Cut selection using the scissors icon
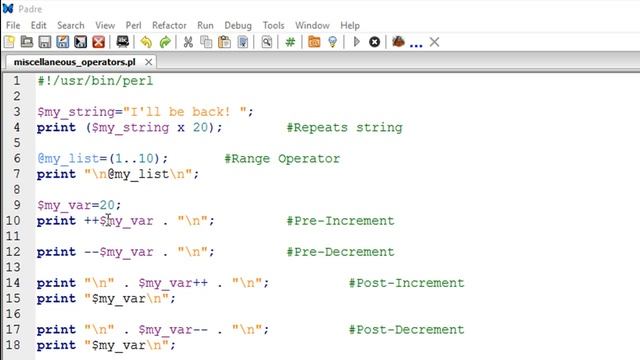The width and height of the screenshot is (640, 360). click(188, 42)
